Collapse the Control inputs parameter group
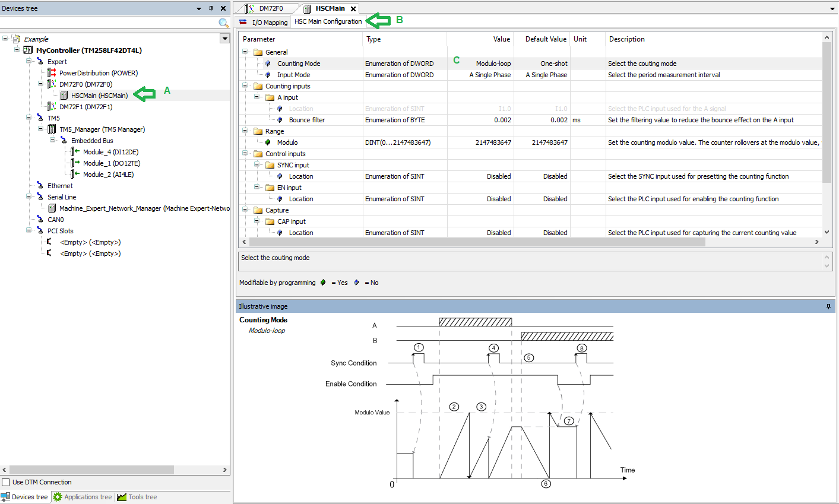 tap(245, 153)
